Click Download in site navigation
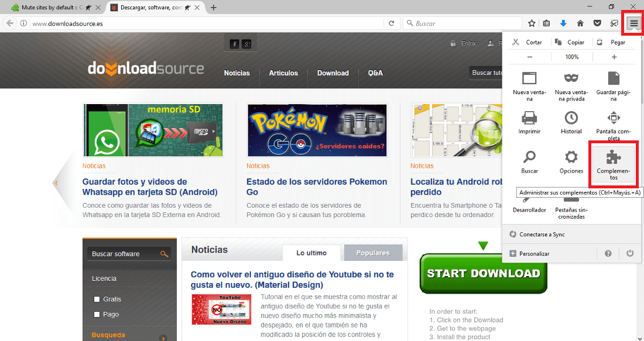This screenshot has height=341, width=644. tap(333, 73)
